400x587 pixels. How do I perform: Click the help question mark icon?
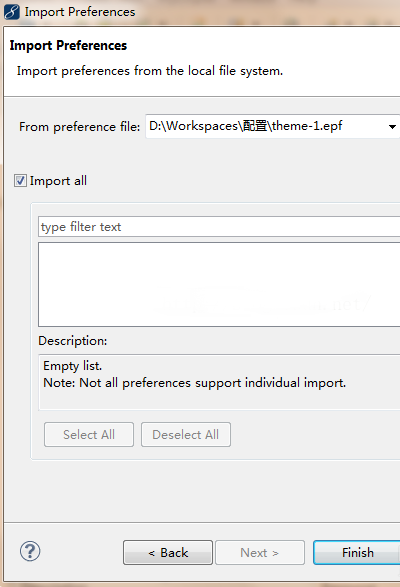point(30,551)
